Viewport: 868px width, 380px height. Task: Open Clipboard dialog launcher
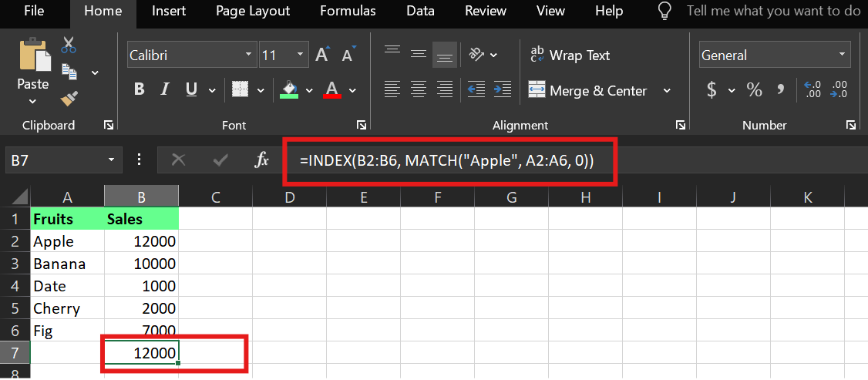coord(109,126)
